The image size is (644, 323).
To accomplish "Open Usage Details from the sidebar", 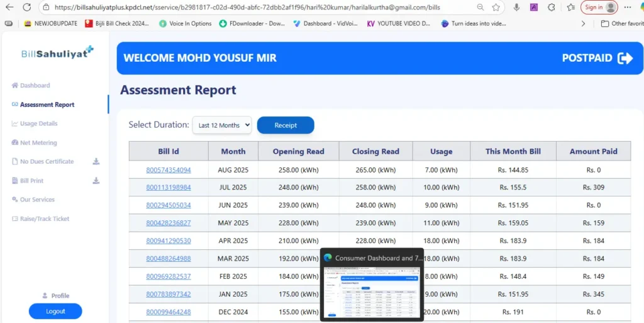I will [x=38, y=123].
